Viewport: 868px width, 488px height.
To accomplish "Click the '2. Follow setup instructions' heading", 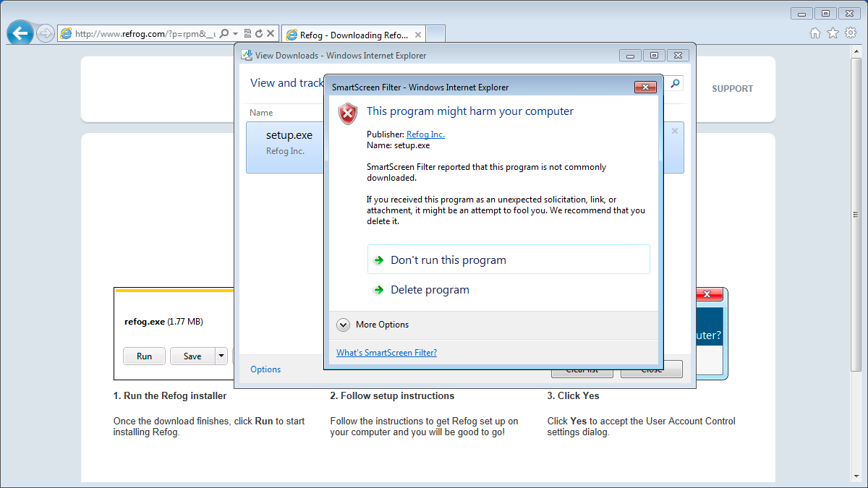I will click(x=392, y=396).
